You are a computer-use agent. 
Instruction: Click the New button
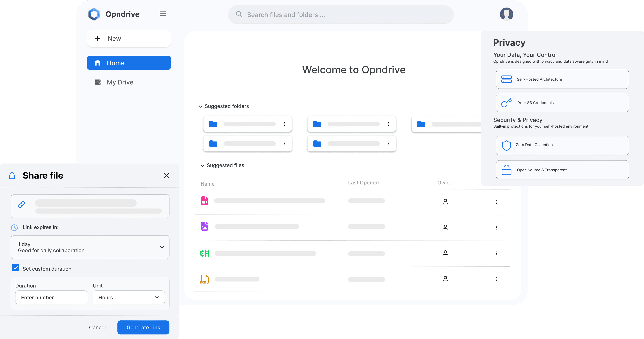click(x=129, y=39)
